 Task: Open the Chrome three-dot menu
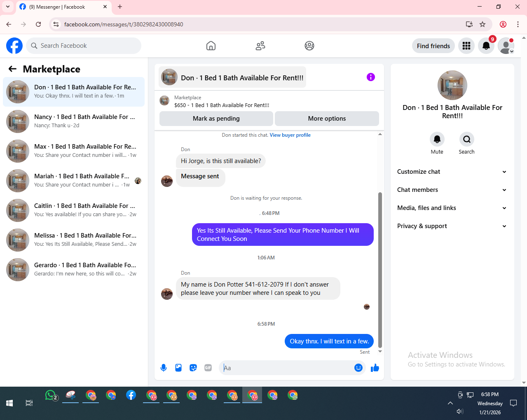518,24
